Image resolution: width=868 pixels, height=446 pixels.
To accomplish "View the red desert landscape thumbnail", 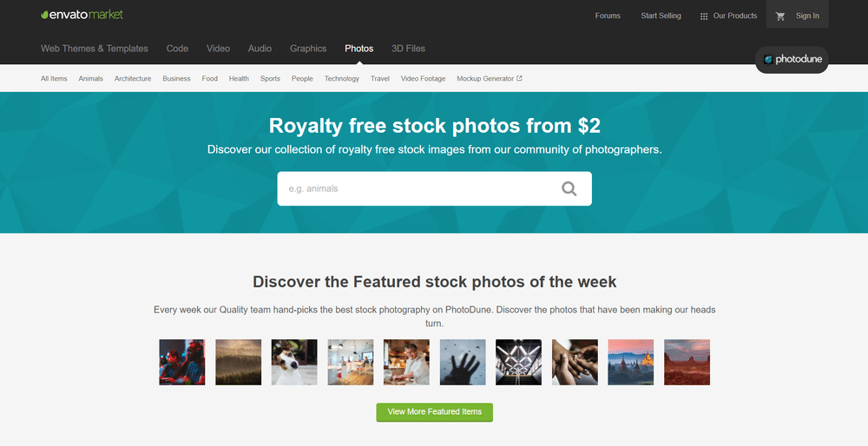I will click(687, 363).
